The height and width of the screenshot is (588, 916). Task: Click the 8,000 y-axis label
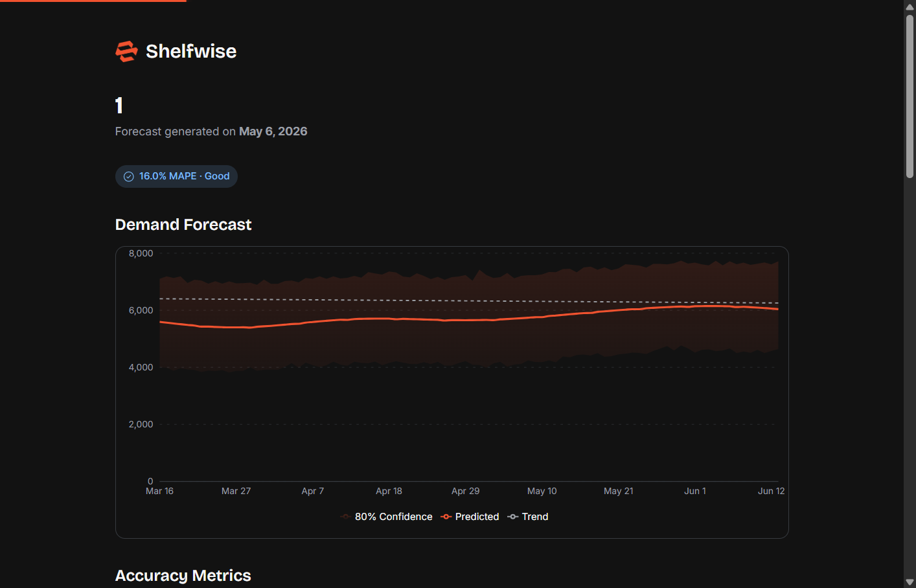pyautogui.click(x=141, y=253)
